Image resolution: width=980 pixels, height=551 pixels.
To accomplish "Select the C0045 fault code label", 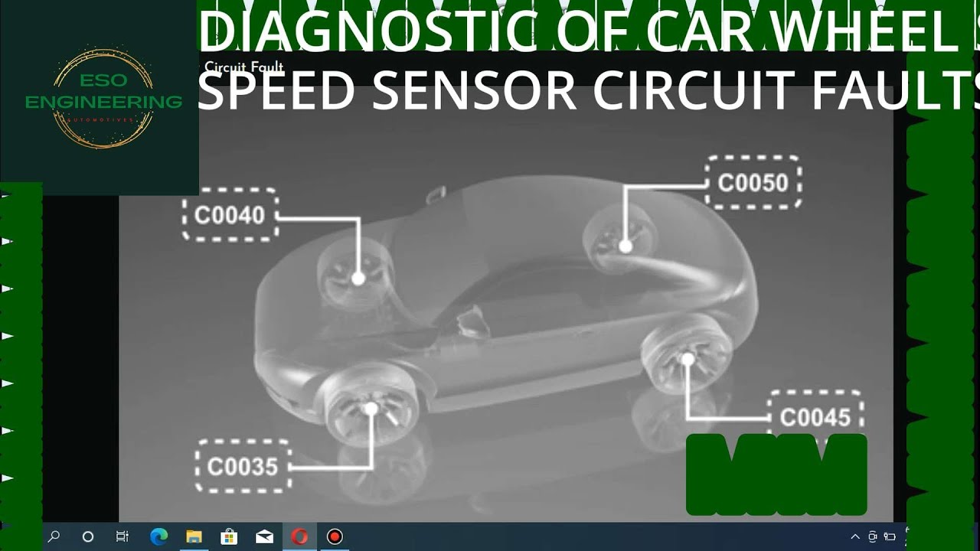I will pos(815,417).
